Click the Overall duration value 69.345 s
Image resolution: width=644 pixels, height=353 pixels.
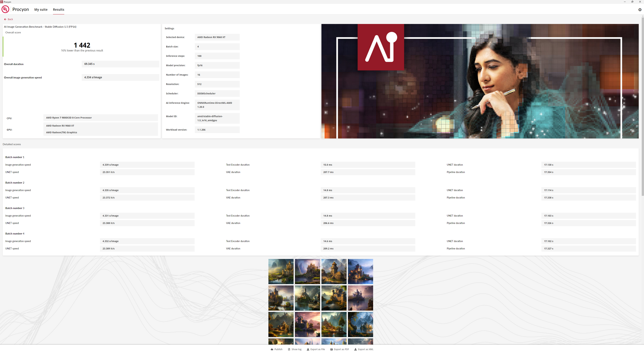(x=120, y=64)
